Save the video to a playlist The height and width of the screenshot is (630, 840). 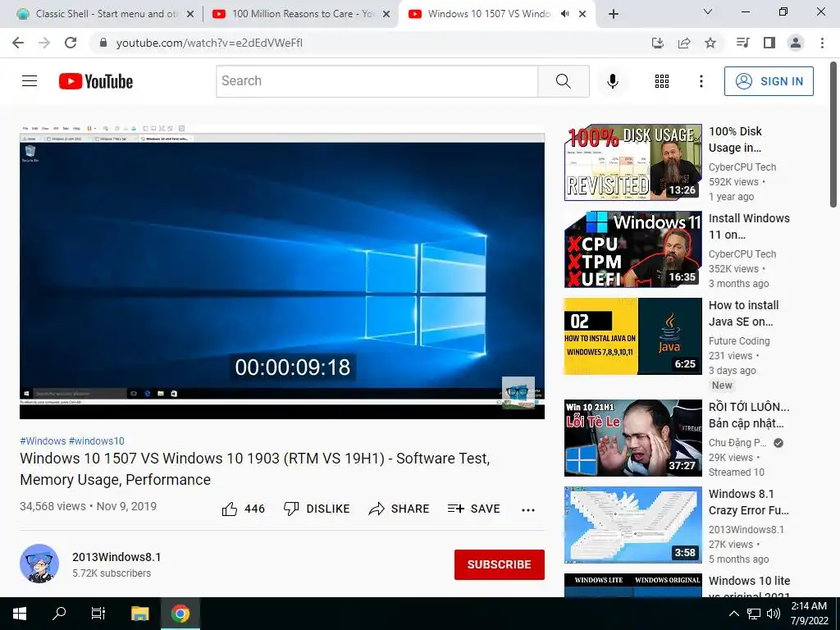coord(473,509)
